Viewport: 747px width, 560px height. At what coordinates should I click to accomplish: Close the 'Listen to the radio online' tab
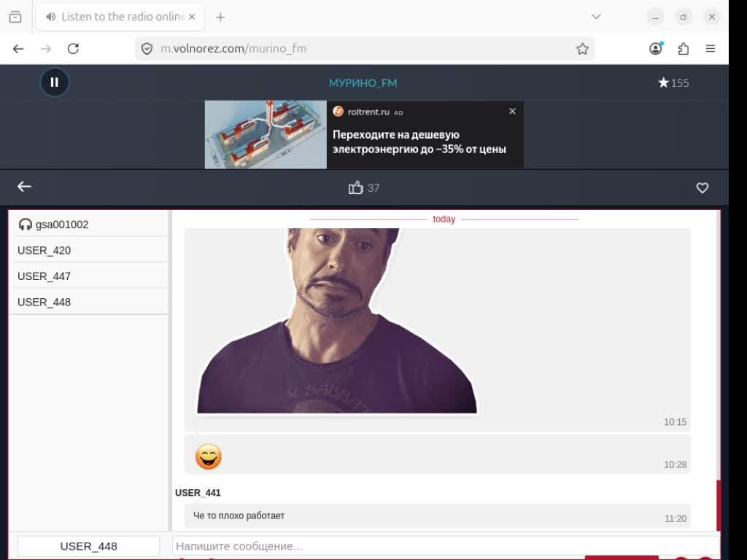point(192,17)
